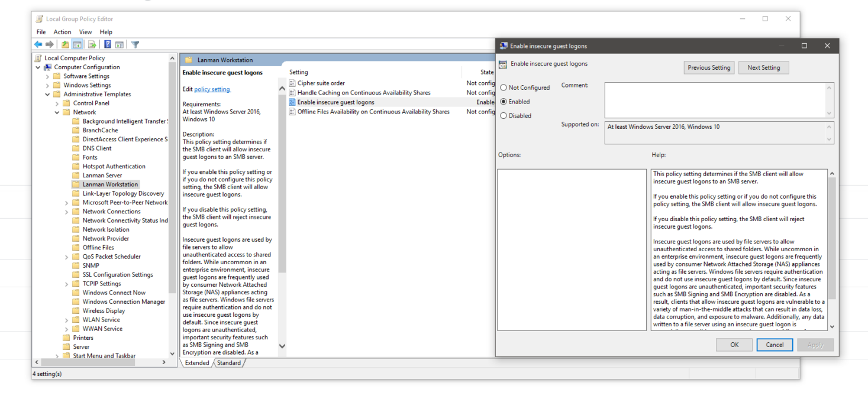The width and height of the screenshot is (868, 399).
Task: Expand the QoS Packet Scheduler node
Action: point(67,257)
